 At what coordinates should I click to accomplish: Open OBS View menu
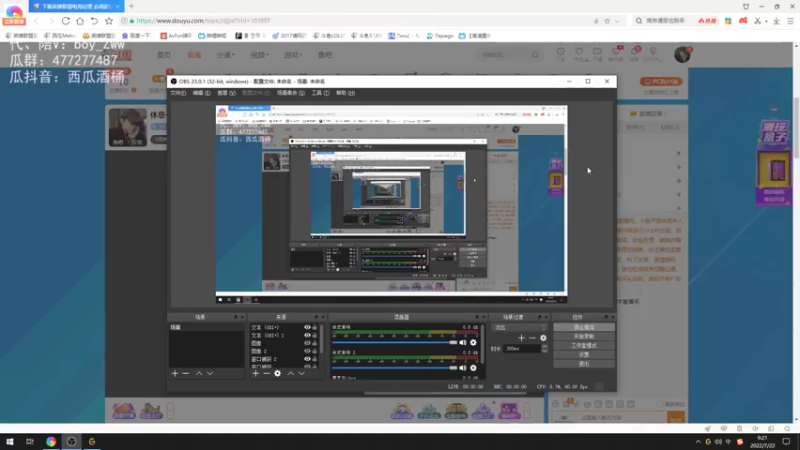click(226, 93)
